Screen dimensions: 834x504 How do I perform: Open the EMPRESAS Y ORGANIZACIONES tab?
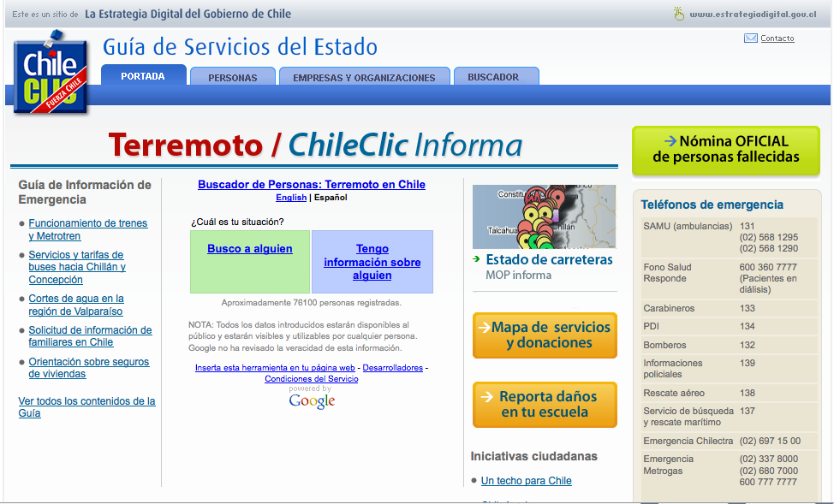[x=364, y=76]
